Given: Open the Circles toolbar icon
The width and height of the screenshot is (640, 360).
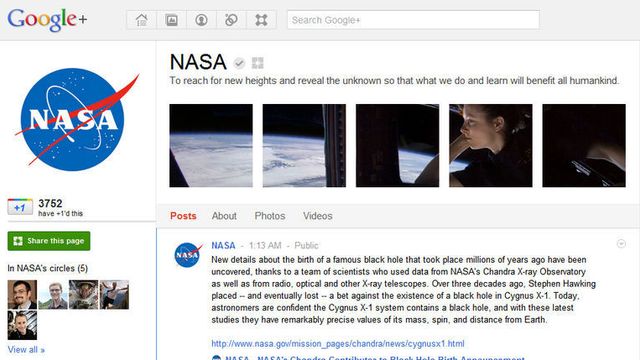Looking at the screenshot, I should click(x=231, y=20).
